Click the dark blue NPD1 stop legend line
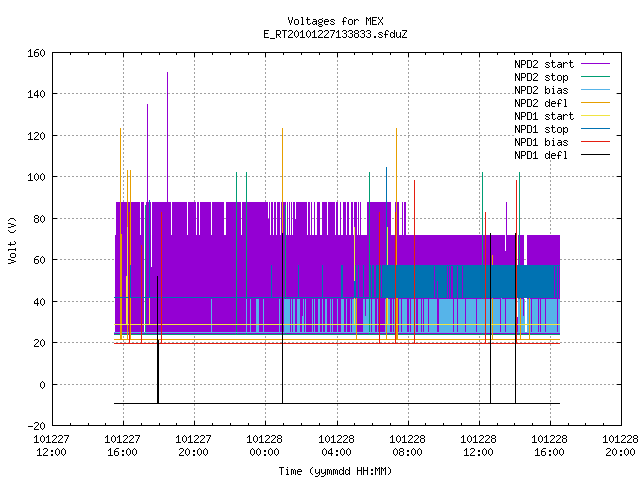Screen dimensions: 640x480 pos(596,129)
